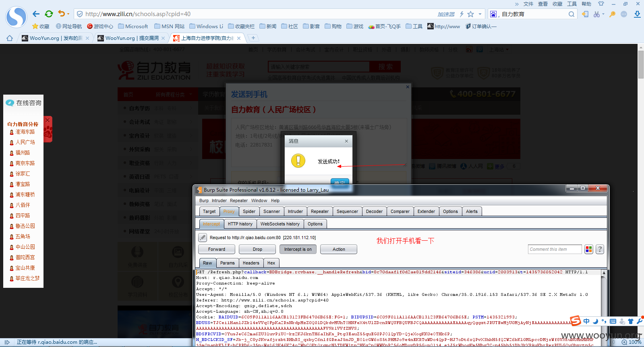Click the home page icon
Screen dimensions: 644x347
pyautogui.click(x=10, y=38)
